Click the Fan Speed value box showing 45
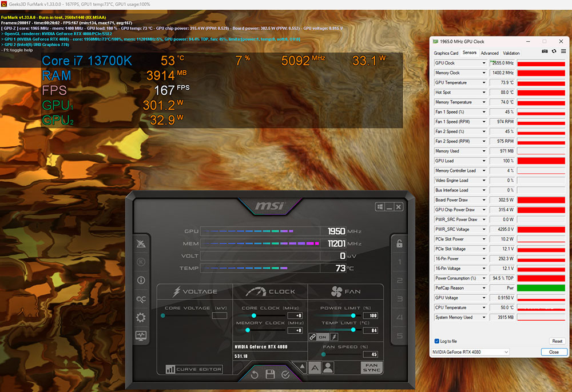The height and width of the screenshot is (392, 572). (370, 354)
